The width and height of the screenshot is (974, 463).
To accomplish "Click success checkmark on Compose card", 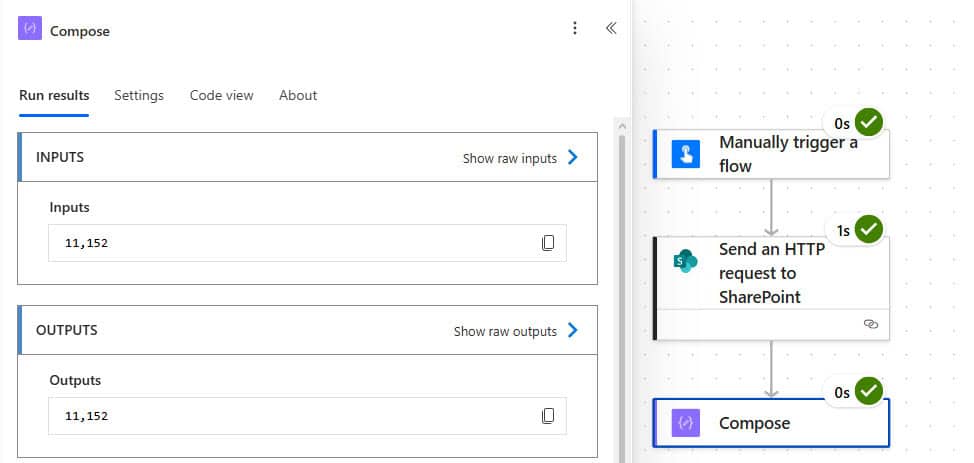I will (869, 392).
